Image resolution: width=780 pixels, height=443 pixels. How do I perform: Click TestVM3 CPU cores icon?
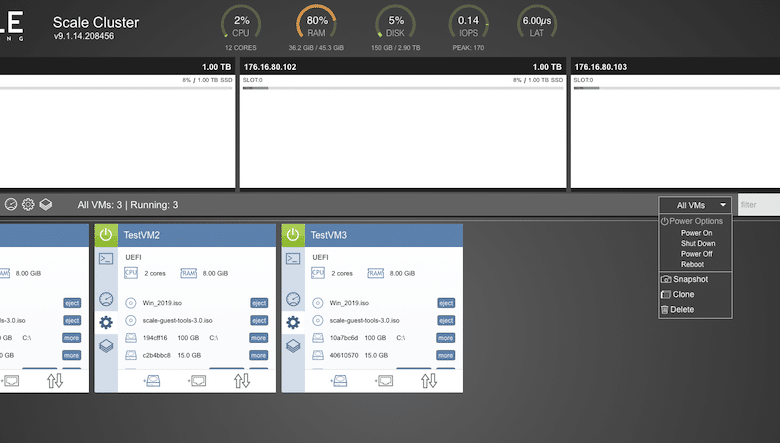tap(318, 273)
